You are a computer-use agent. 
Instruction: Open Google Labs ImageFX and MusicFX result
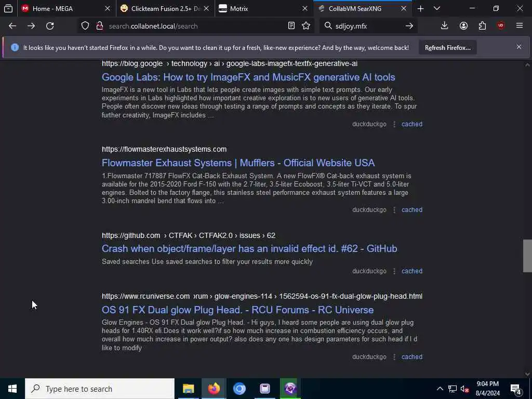click(x=248, y=77)
